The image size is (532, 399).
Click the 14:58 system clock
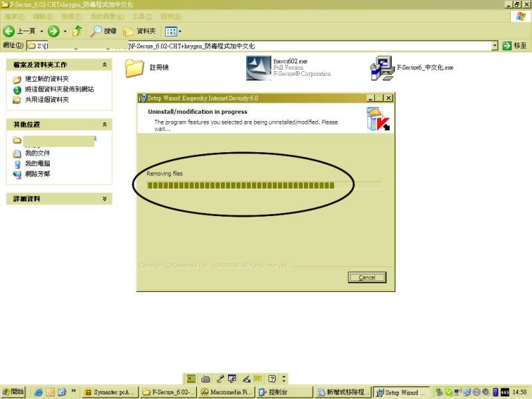pos(519,392)
